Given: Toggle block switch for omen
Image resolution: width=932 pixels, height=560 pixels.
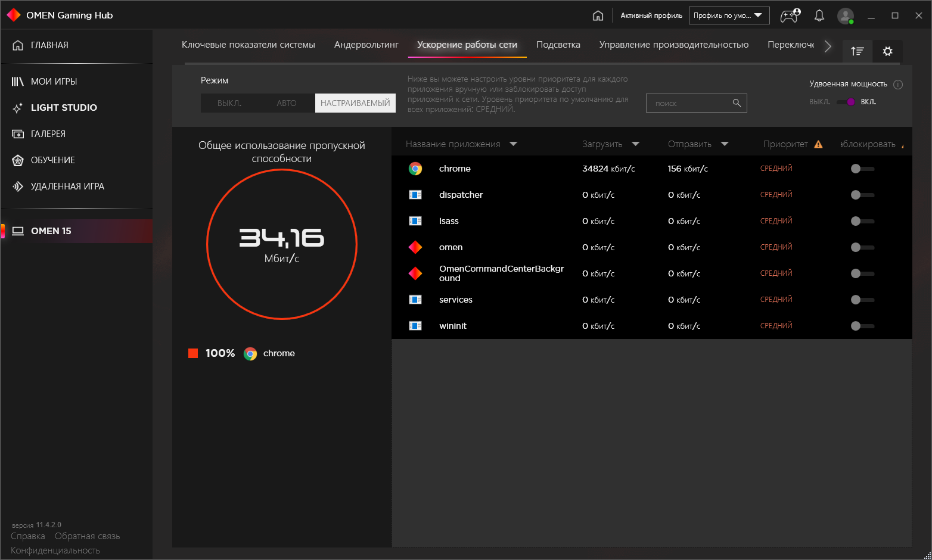Looking at the screenshot, I should pos(862,247).
